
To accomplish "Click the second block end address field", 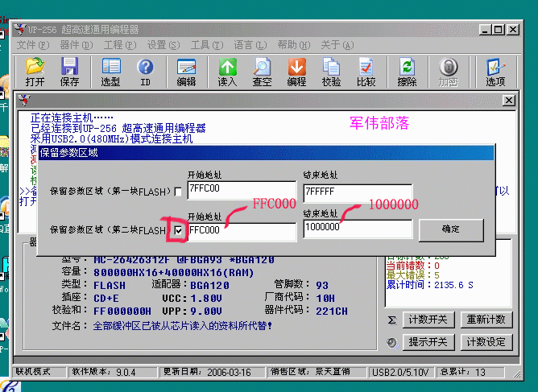I will pyautogui.click(x=357, y=229).
